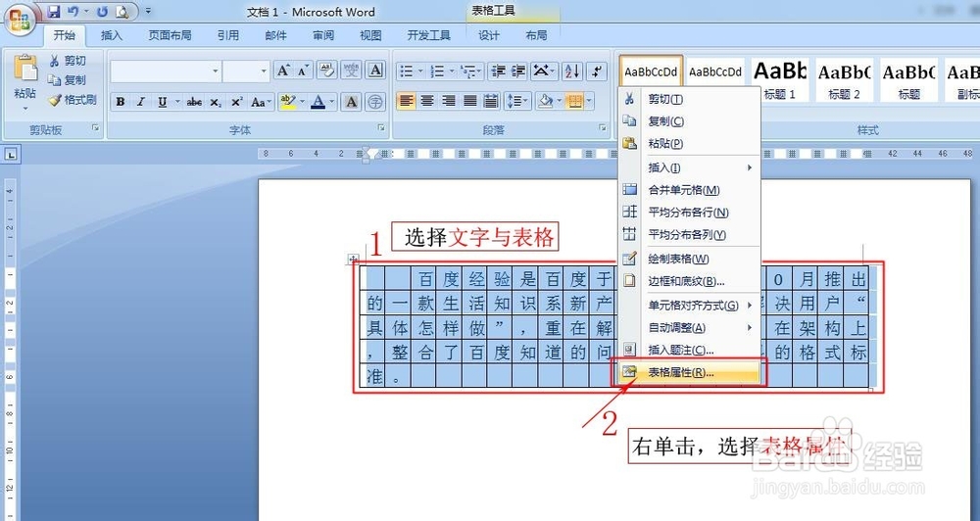Undo the last action

point(73,11)
